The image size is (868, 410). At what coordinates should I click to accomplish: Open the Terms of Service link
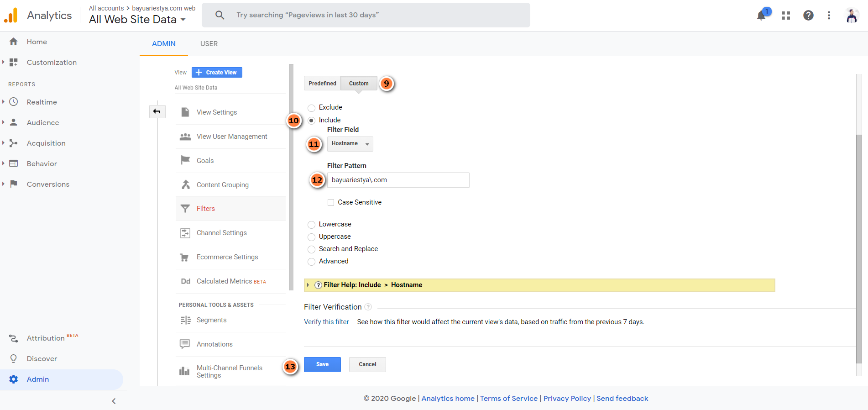(509, 399)
